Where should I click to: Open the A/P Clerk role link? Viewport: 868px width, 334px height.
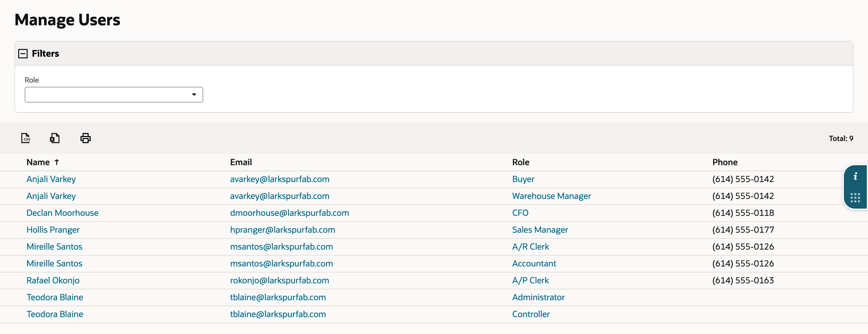(531, 280)
